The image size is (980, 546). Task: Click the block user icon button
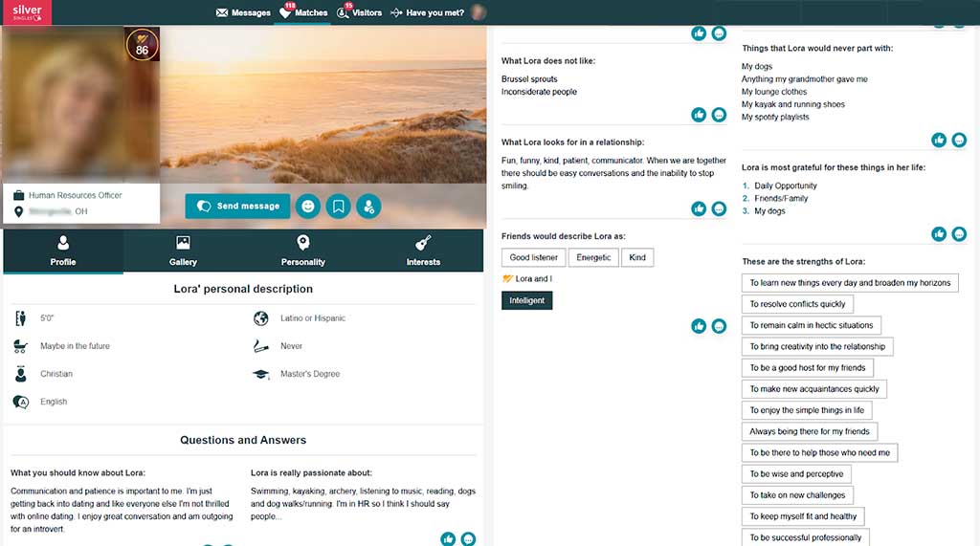click(x=368, y=207)
